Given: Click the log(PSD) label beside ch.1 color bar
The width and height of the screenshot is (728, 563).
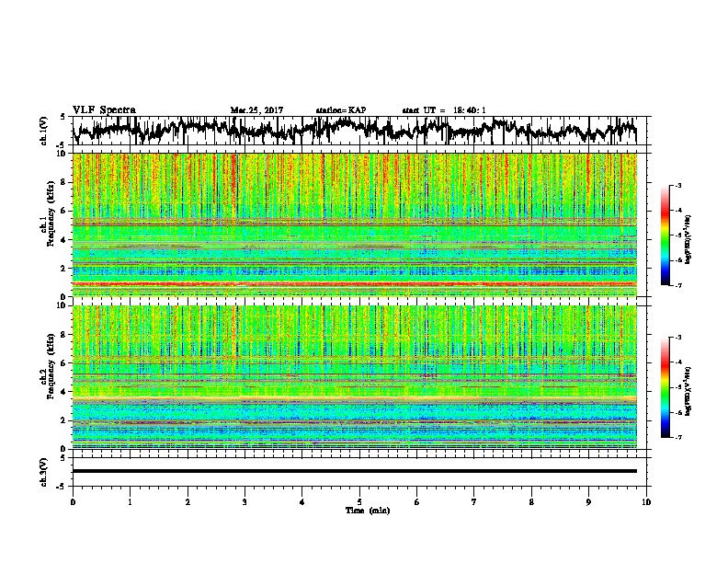Looking at the screenshot, I should pos(688,239).
